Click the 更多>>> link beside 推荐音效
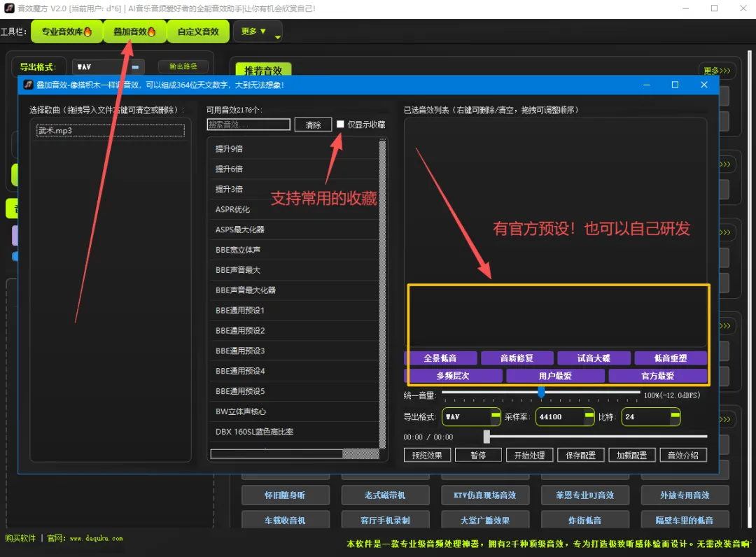This screenshot has height=557, width=756. click(717, 71)
